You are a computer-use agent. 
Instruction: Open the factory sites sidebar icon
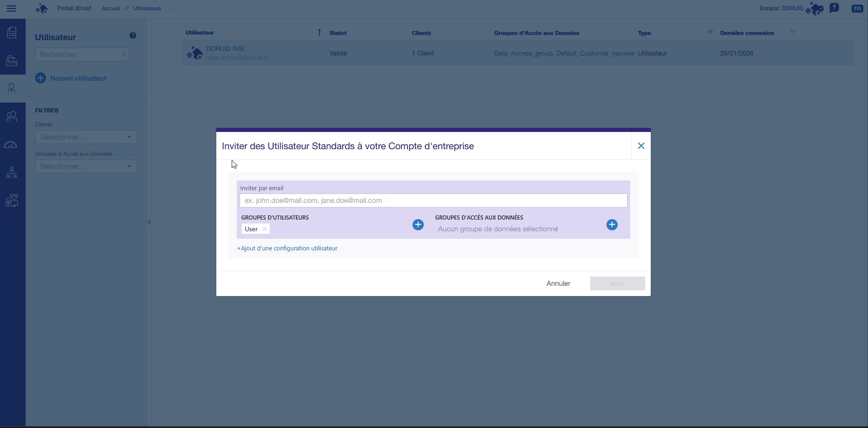tap(12, 61)
